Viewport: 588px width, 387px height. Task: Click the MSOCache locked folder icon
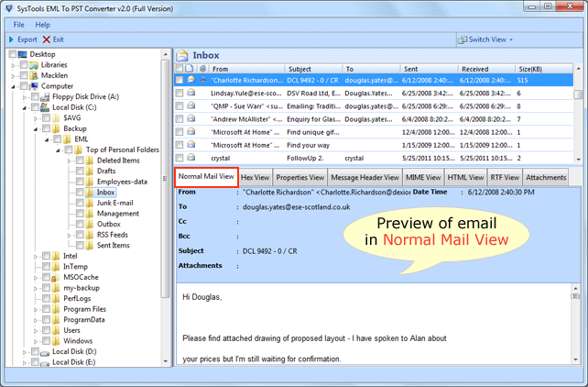pos(55,277)
